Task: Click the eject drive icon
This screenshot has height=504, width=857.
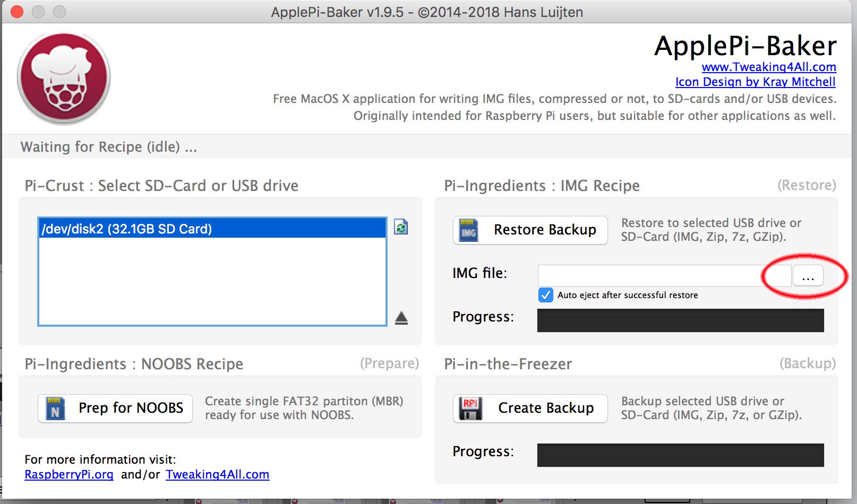Action: pos(401,318)
